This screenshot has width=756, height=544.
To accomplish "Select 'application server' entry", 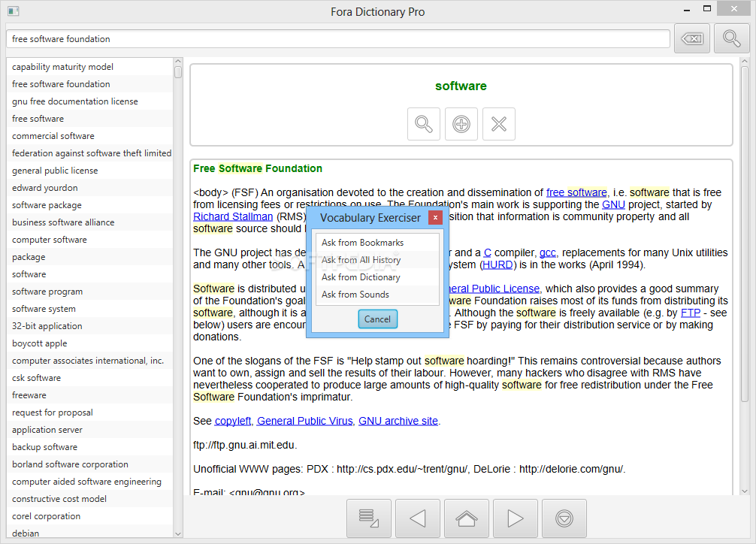I will point(90,430).
